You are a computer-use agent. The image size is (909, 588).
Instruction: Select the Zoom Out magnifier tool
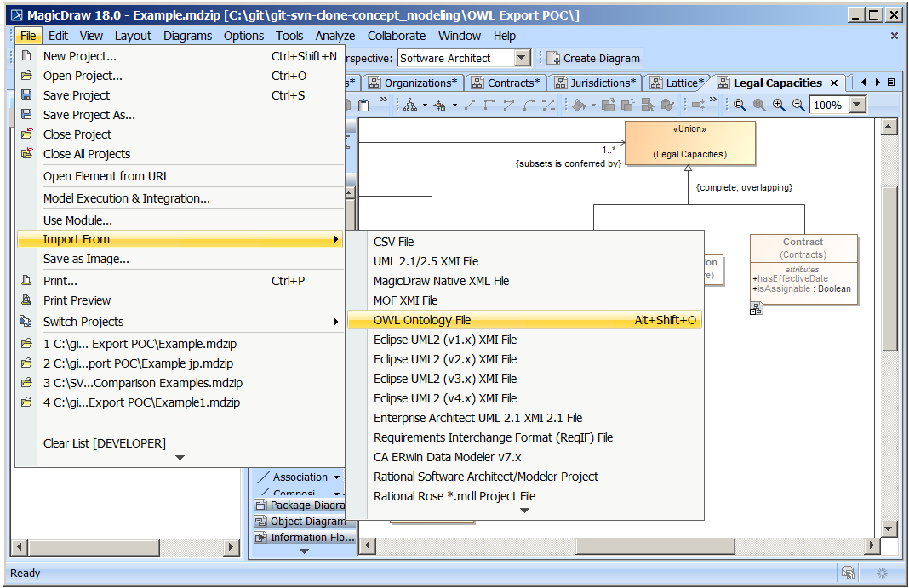click(797, 104)
